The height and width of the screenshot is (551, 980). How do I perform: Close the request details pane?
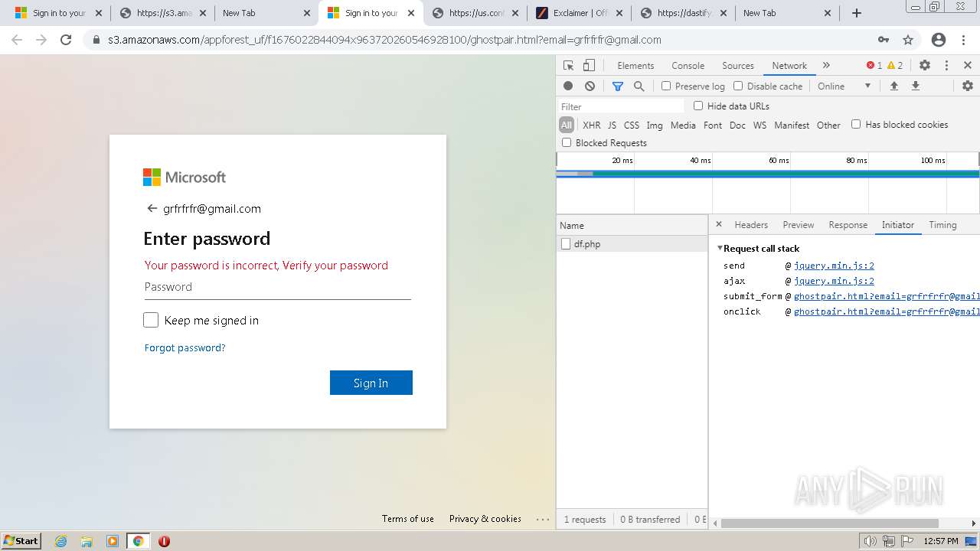click(719, 224)
